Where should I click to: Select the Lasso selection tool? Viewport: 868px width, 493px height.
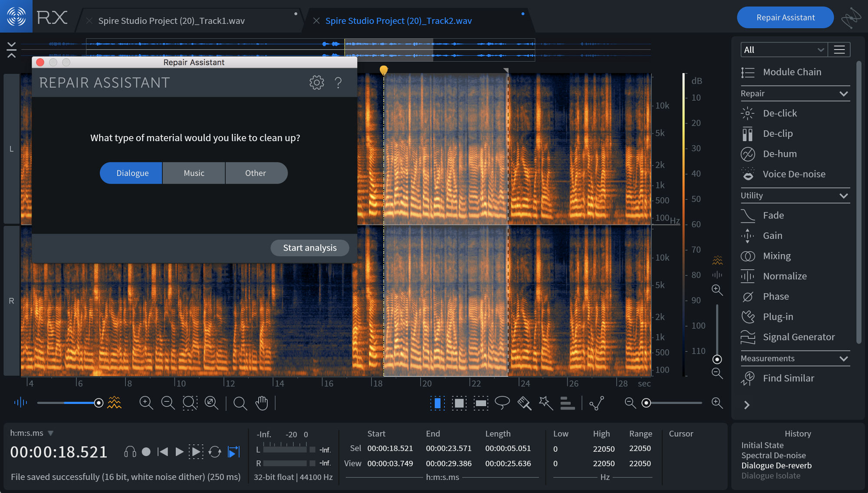(x=502, y=403)
